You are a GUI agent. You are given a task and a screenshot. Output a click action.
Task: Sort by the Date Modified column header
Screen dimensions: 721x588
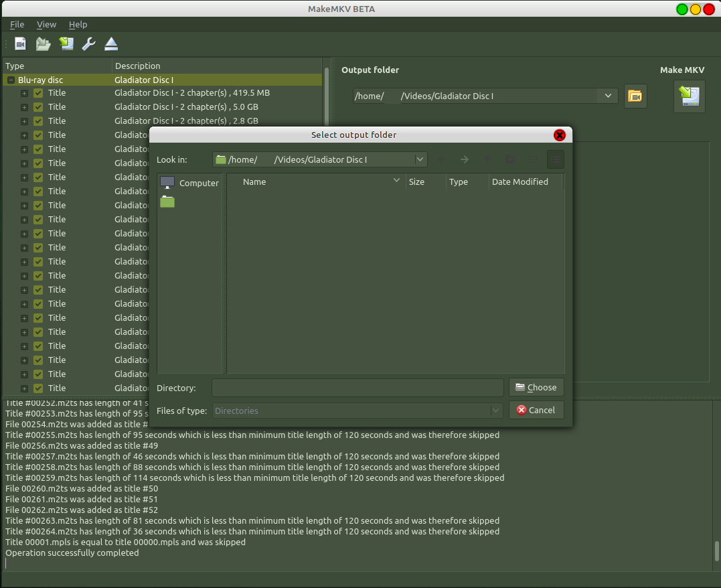click(525, 181)
